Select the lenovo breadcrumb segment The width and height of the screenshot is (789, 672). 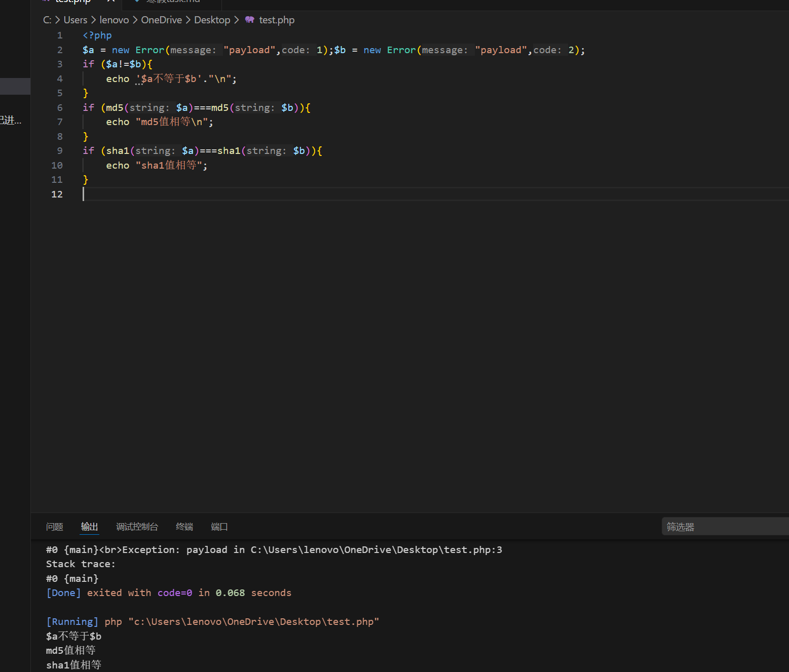point(114,20)
